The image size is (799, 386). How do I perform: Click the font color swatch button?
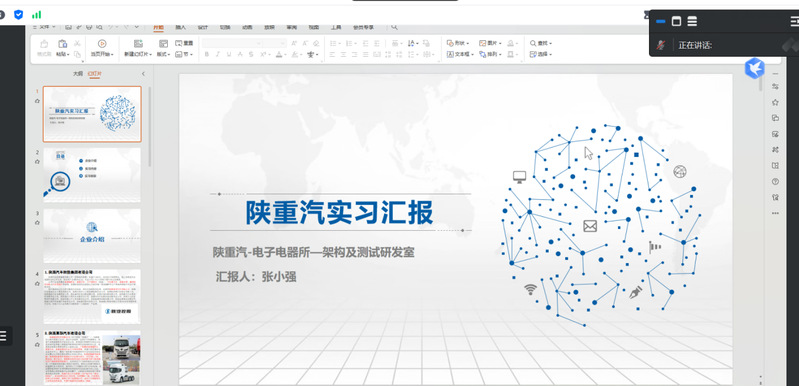[279, 54]
